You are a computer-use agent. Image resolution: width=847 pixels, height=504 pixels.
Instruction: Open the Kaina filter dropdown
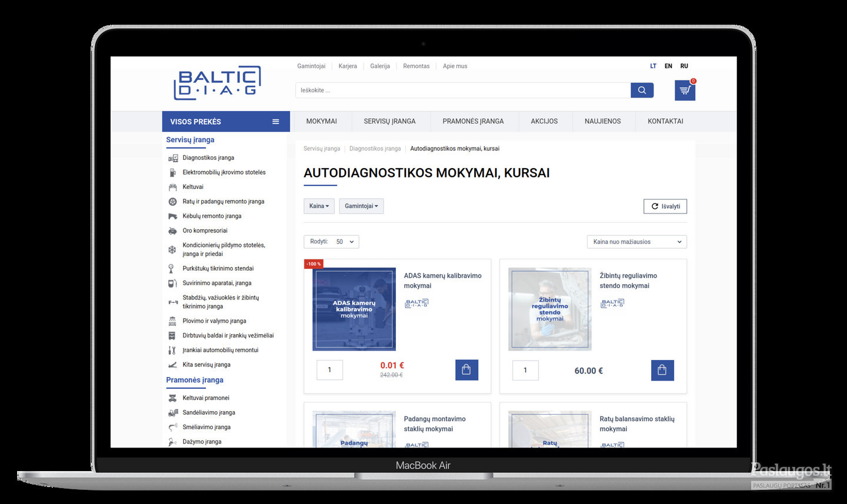pos(319,206)
